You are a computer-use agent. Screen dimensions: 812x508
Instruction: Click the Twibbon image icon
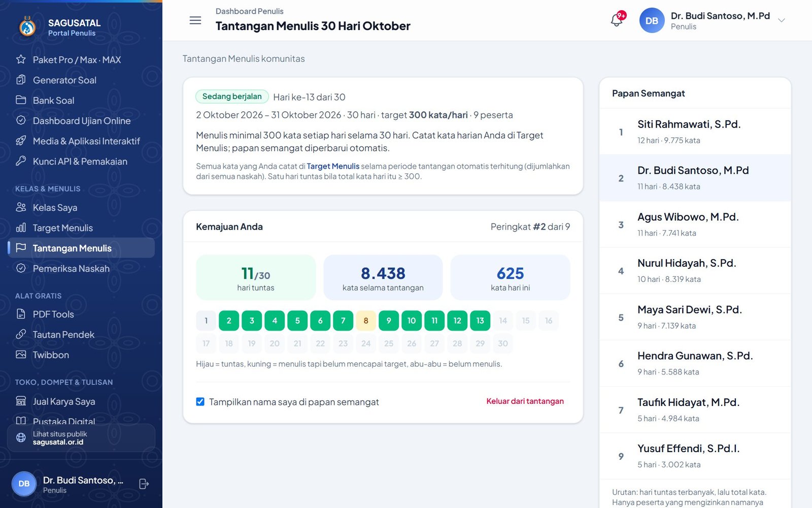coord(21,355)
